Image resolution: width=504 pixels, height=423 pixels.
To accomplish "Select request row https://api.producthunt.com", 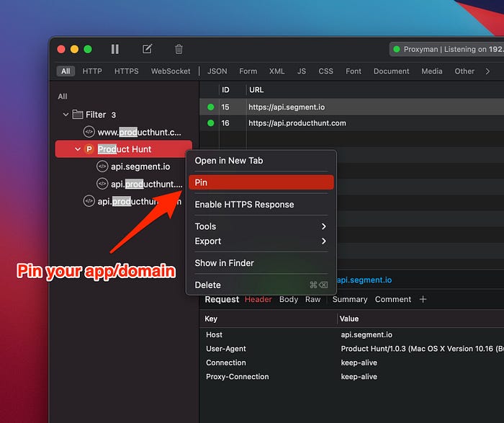I will coord(351,123).
